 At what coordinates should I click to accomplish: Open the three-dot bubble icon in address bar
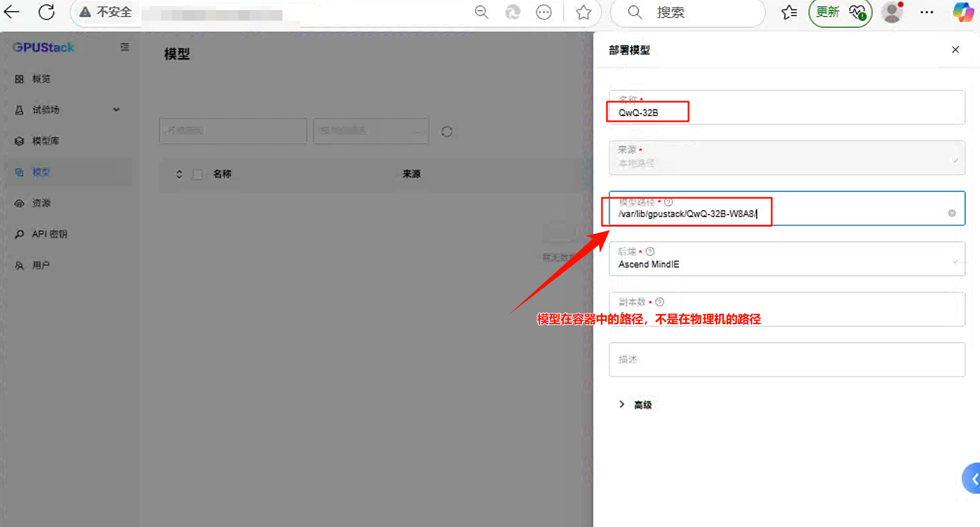tap(543, 12)
